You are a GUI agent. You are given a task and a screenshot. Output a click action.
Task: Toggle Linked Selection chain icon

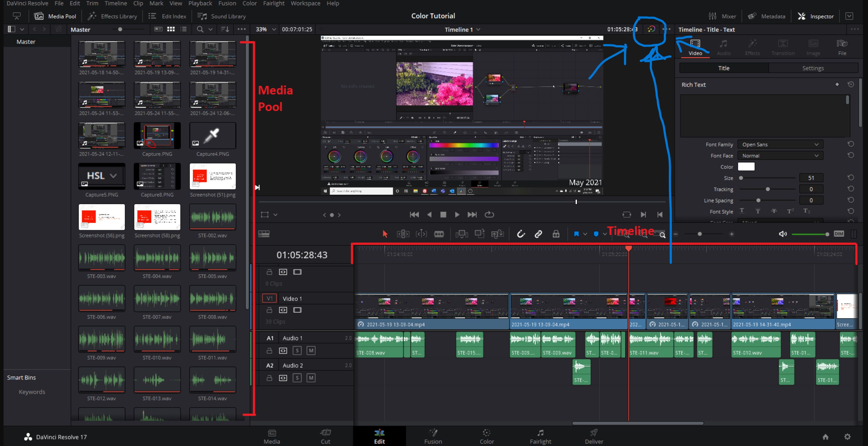539,234
